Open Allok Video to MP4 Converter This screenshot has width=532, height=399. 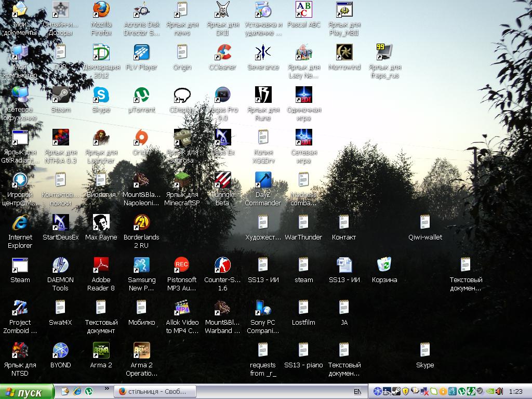tap(182, 316)
